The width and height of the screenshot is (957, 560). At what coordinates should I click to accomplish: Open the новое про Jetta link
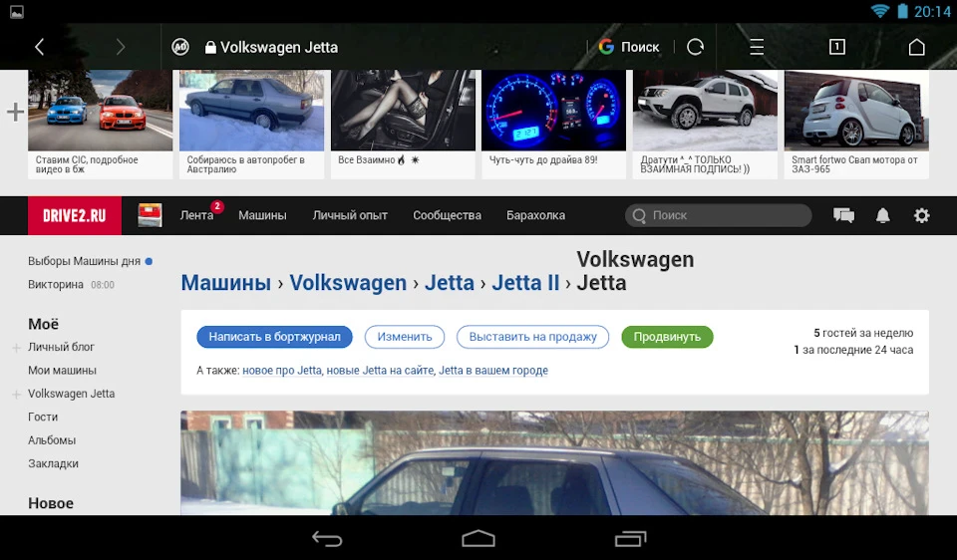[x=282, y=371]
